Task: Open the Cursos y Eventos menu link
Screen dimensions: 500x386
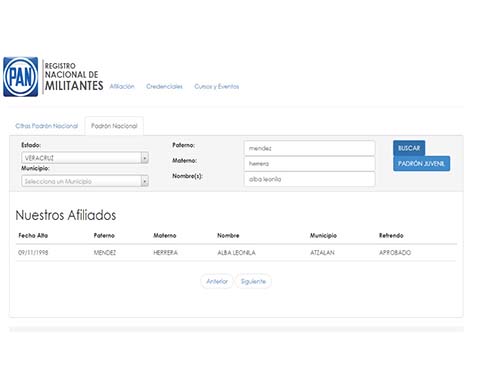Action: tap(217, 86)
